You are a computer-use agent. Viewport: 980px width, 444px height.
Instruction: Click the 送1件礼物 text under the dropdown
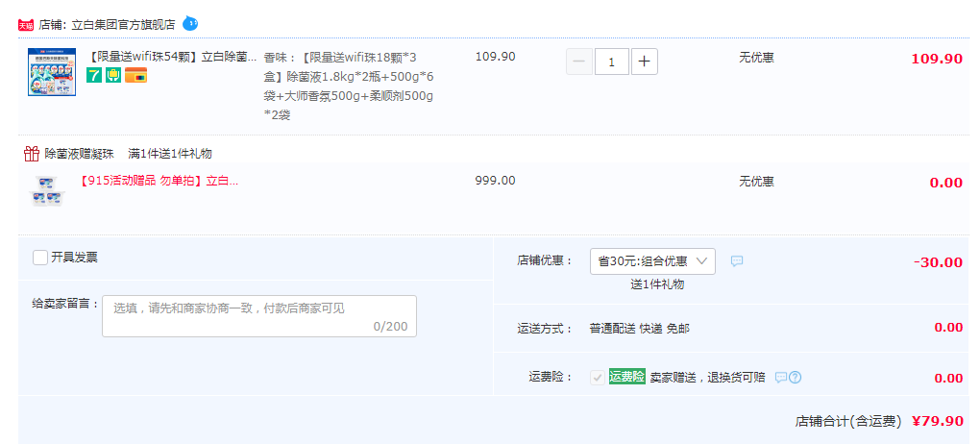(657, 284)
